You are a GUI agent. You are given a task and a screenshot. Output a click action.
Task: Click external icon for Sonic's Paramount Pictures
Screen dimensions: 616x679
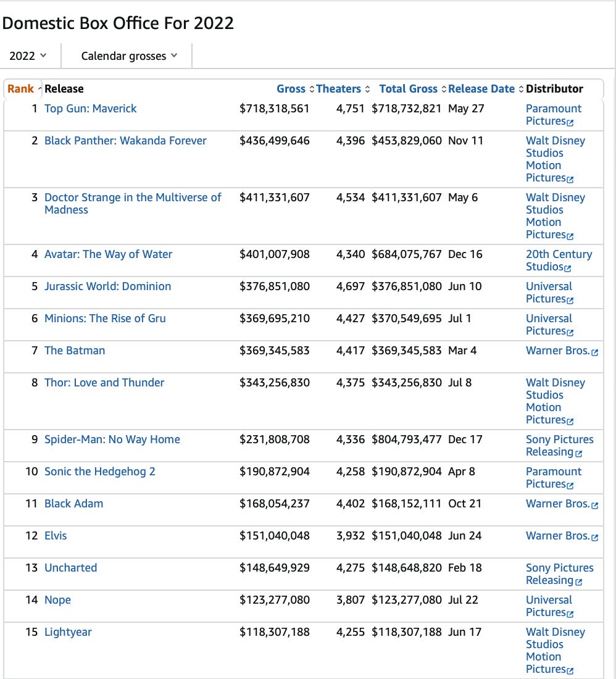pyautogui.click(x=570, y=485)
